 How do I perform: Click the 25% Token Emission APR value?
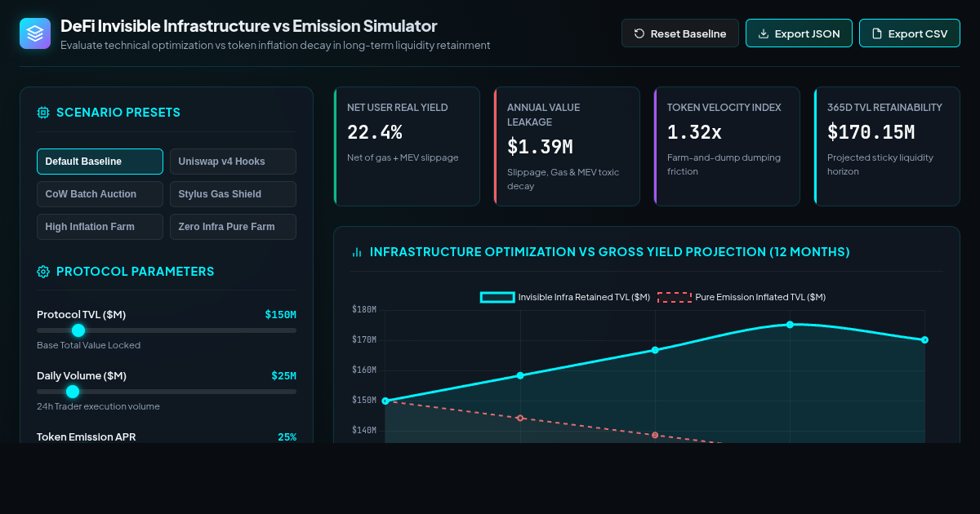[x=287, y=436]
